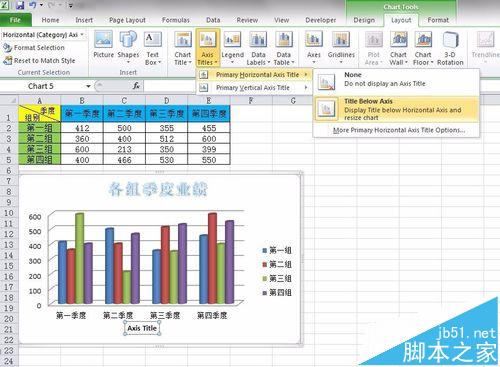Open Data Labels options
500x367 pixels.
point(258,47)
